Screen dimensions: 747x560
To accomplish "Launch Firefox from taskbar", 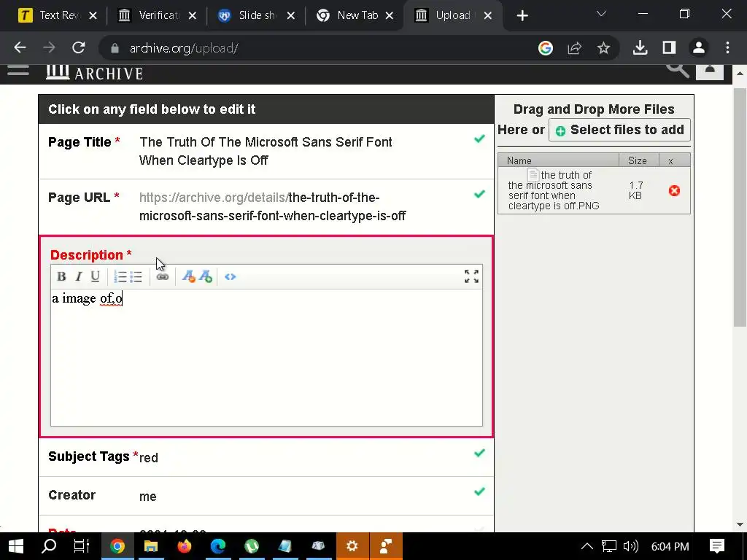I will [185, 546].
